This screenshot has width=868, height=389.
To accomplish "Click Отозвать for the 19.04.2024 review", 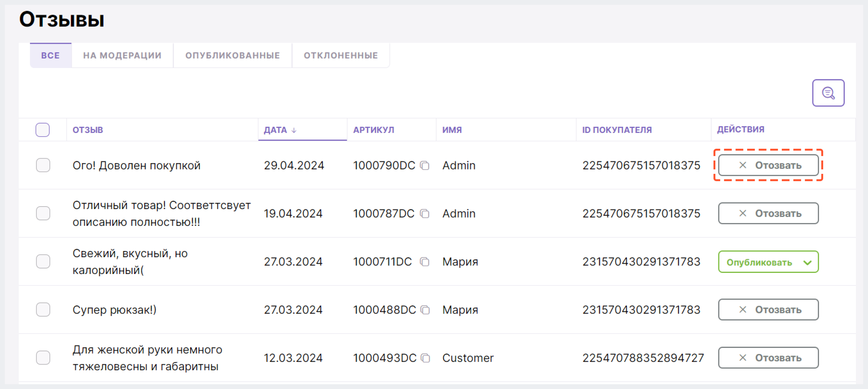I will 768,214.
